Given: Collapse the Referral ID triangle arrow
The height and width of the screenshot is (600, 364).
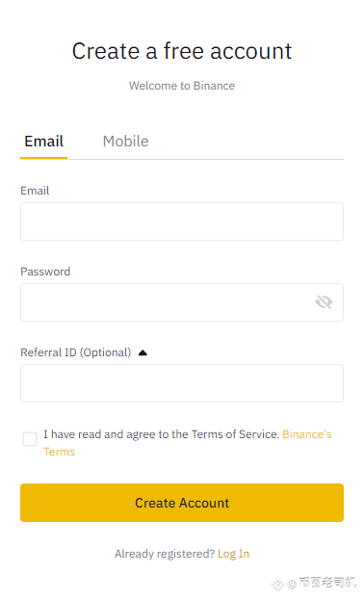Looking at the screenshot, I should point(143,352).
